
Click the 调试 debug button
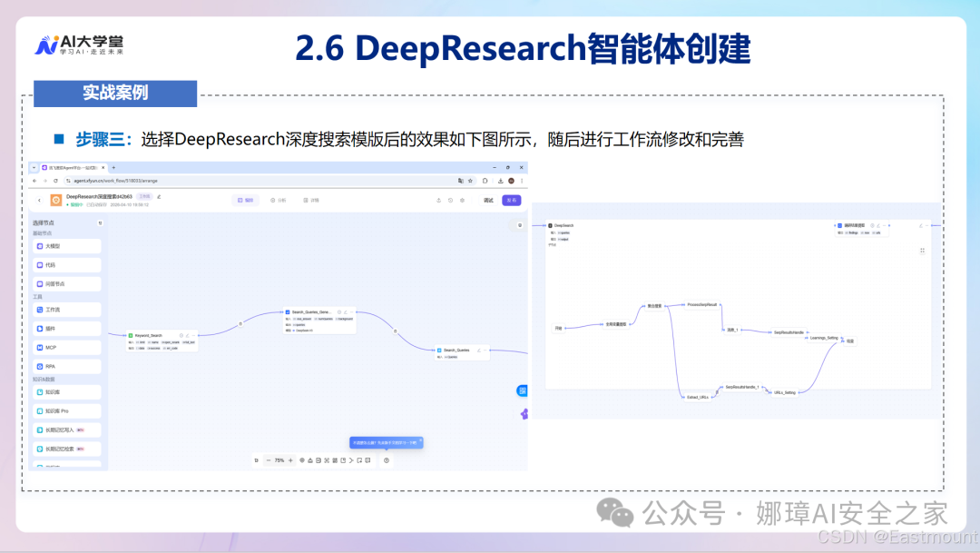click(488, 200)
